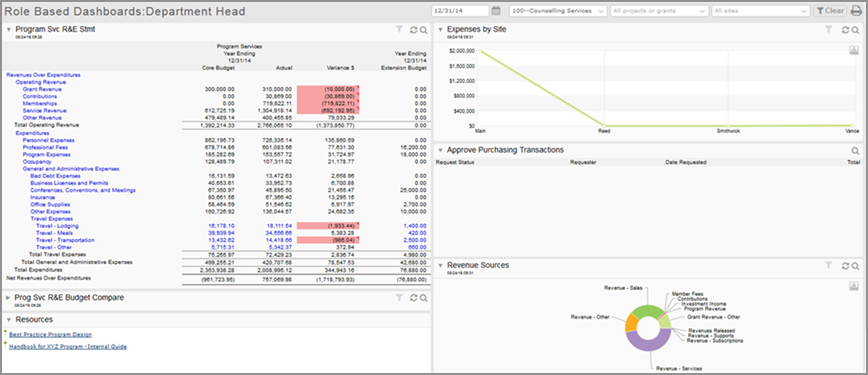The image size is (868, 375).
Task: Open the General and Administrative Expenses link
Action: [x=71, y=169]
